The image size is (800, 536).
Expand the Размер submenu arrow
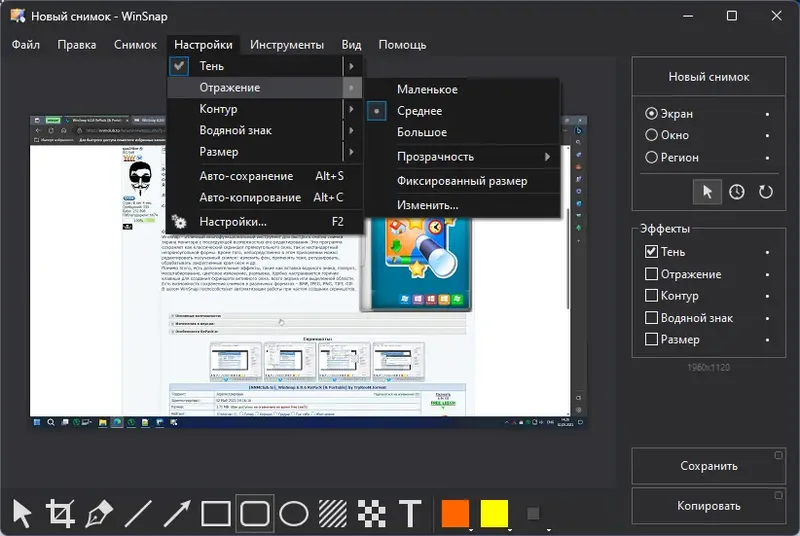352,151
